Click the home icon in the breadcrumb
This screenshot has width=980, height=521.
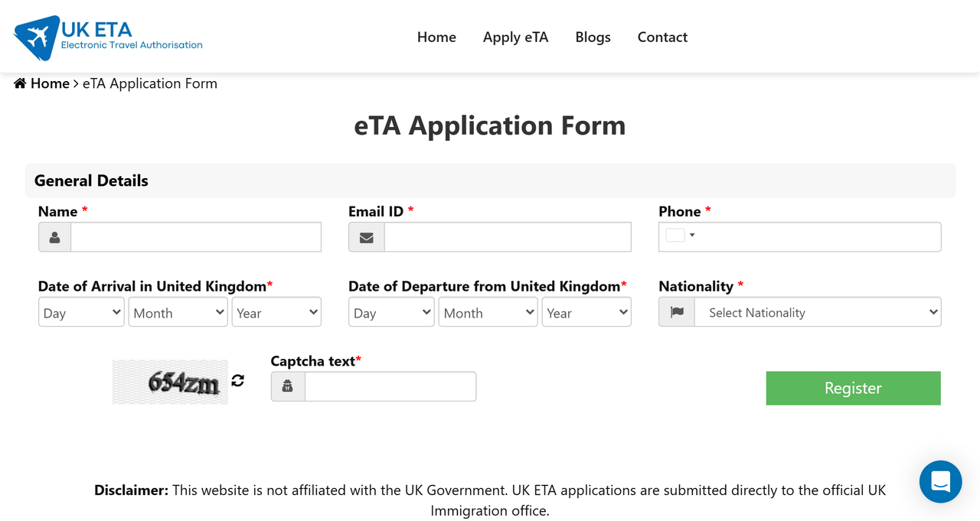point(20,83)
